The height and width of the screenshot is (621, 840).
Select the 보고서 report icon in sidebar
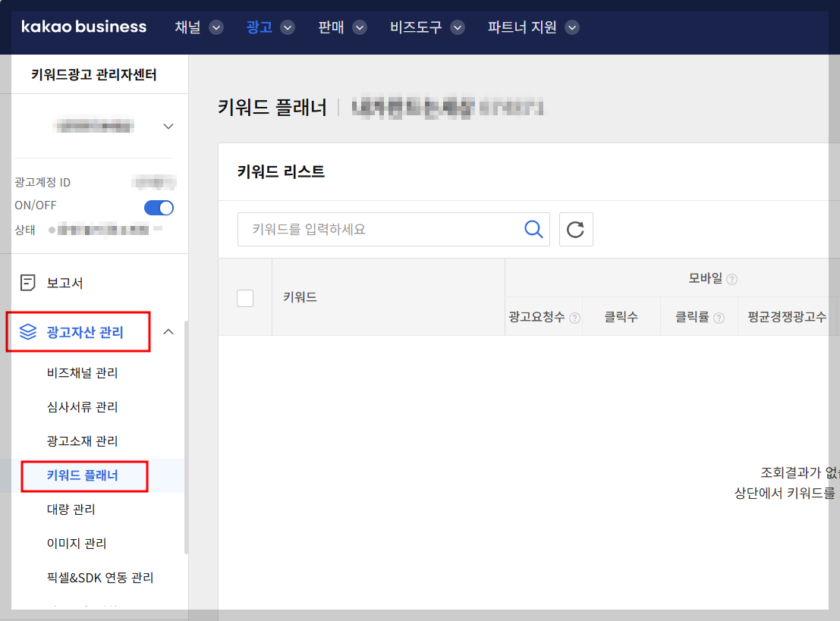[x=30, y=281]
